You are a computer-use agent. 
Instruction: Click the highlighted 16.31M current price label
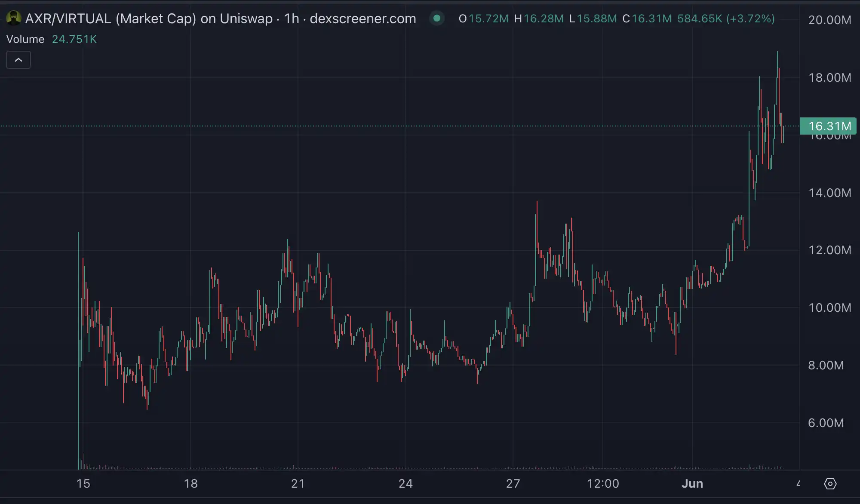(829, 126)
